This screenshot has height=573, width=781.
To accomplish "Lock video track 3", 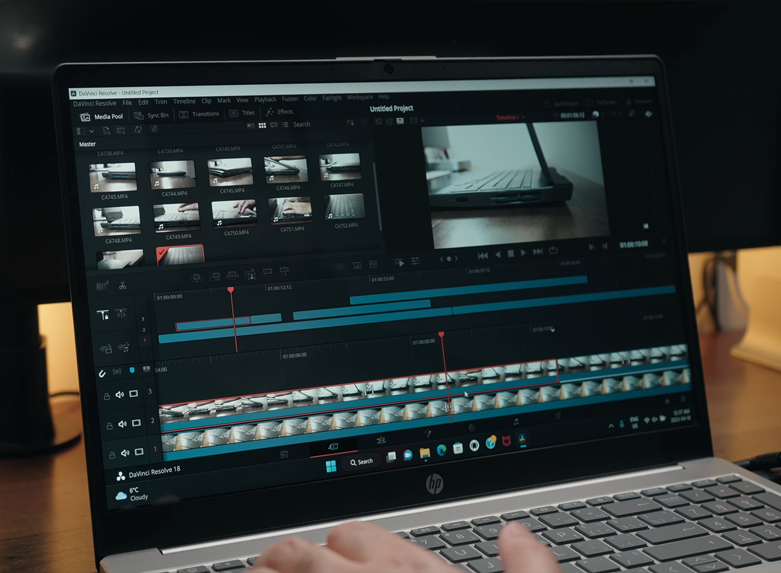I will [107, 397].
